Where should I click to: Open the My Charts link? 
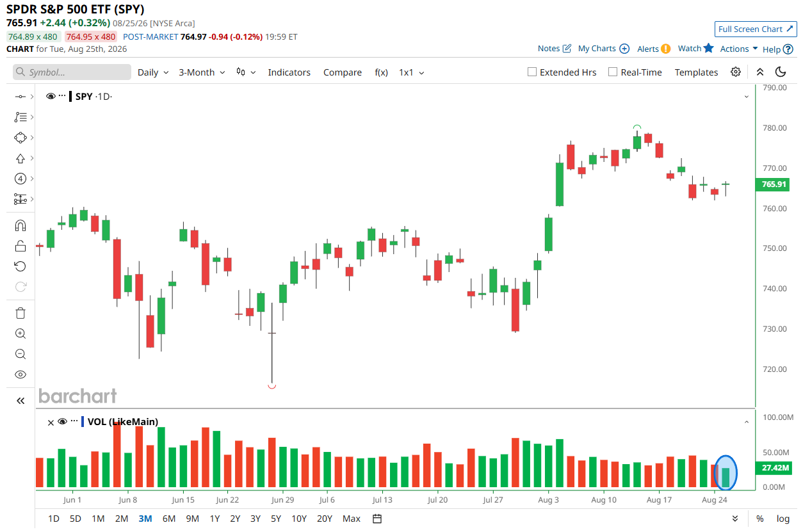pos(597,49)
